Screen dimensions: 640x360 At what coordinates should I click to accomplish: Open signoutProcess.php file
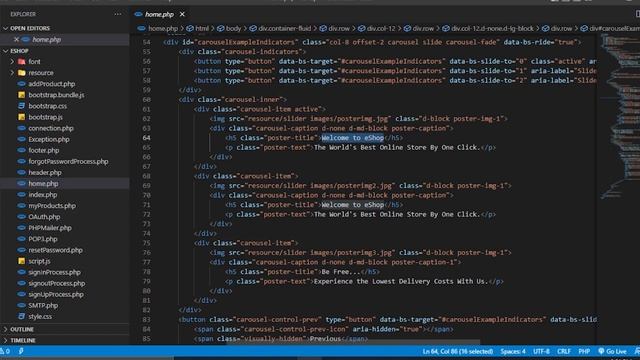(57, 283)
